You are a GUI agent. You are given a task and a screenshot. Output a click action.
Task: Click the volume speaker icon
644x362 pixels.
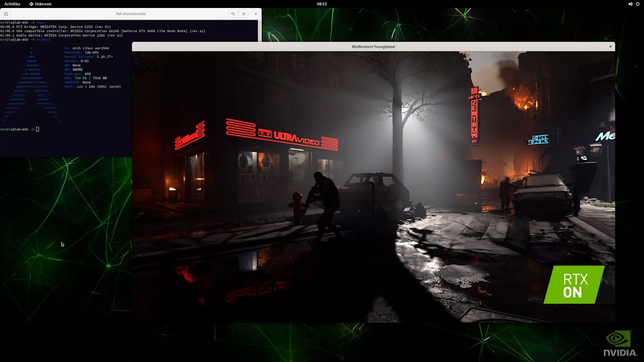point(630,4)
